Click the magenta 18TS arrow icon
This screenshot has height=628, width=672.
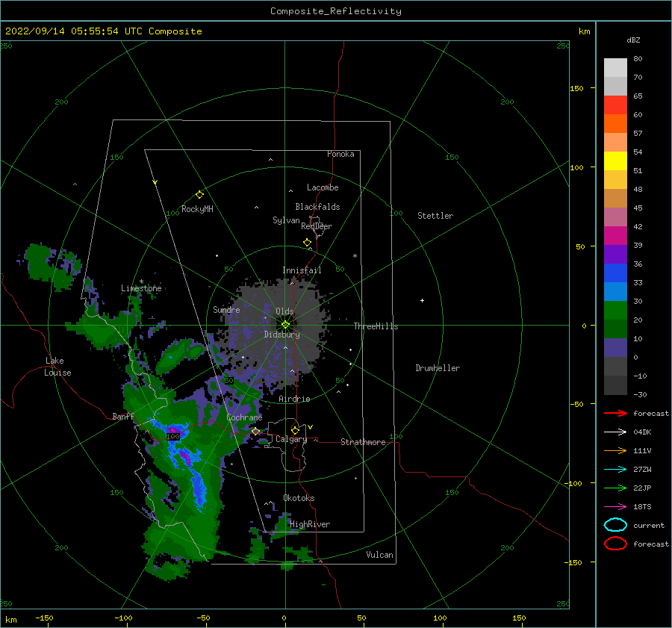tap(615, 507)
